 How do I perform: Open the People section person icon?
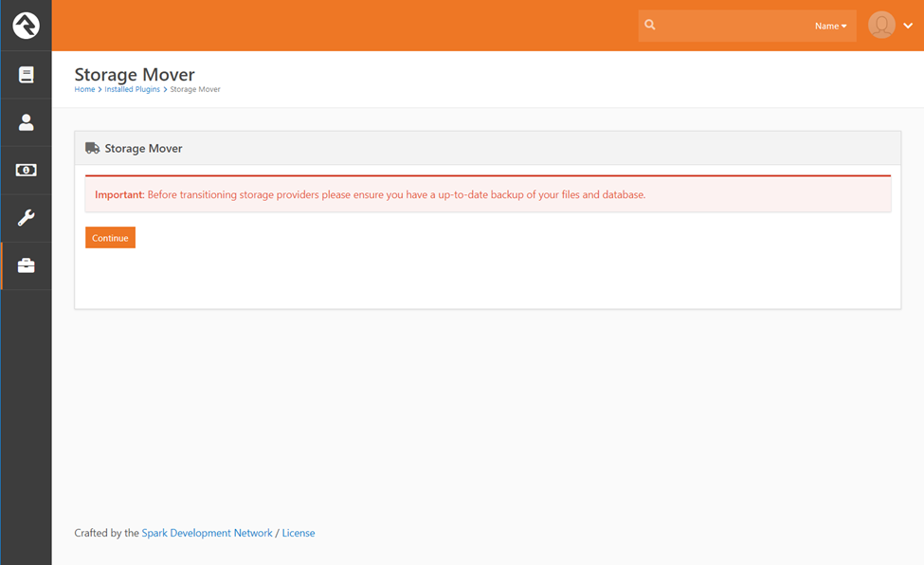pyautogui.click(x=26, y=122)
